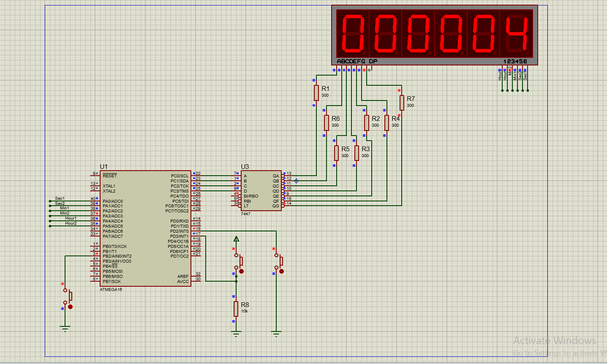
Task: Select the 7447 decoder chip U3
Action: tap(261, 191)
